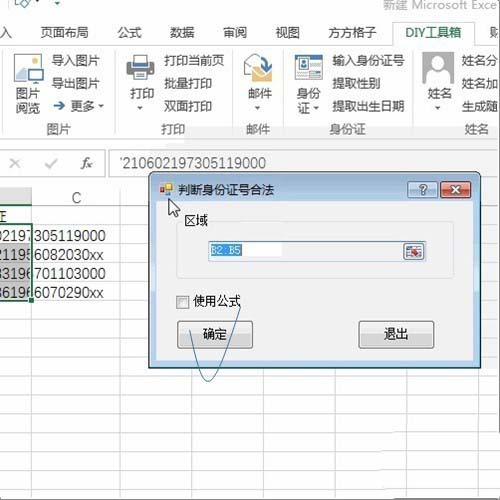Click cell ending in 6082030xx
The width and height of the screenshot is (500, 500).
(76, 254)
